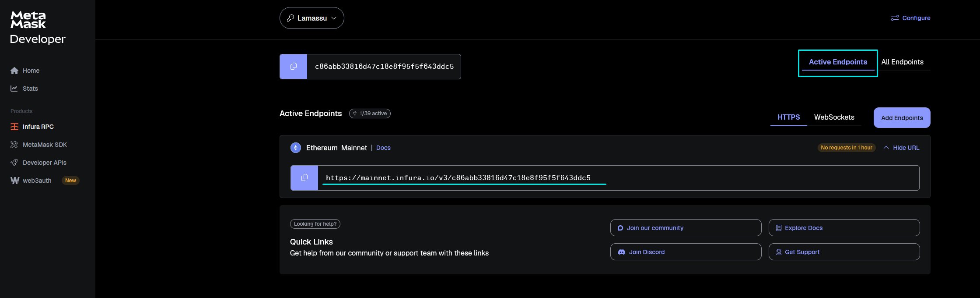Click Join our community button
The image size is (980, 298).
(686, 228)
